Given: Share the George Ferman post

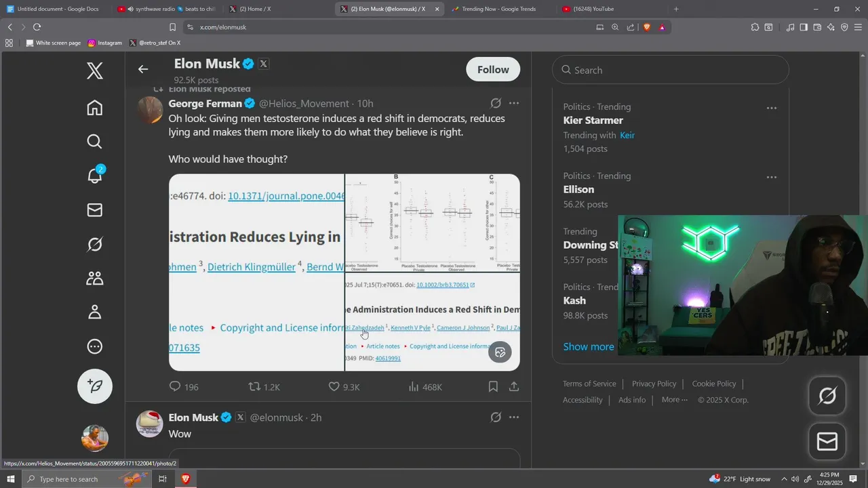Looking at the screenshot, I should point(514,386).
